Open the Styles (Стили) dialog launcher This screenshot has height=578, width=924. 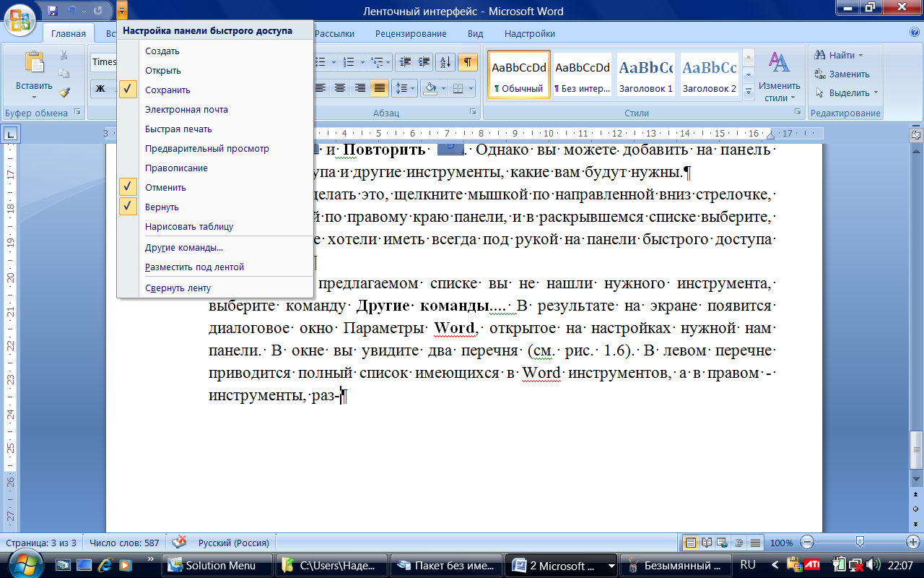(x=798, y=112)
